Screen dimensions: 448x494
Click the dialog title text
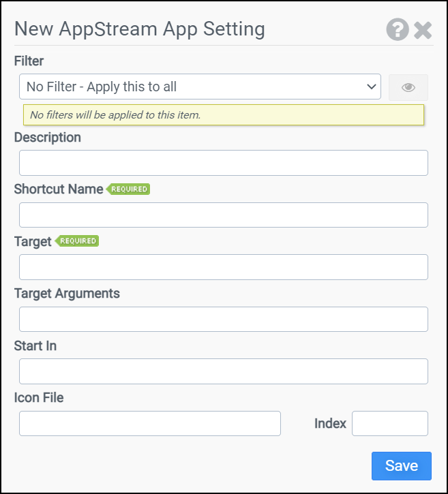pos(140,29)
